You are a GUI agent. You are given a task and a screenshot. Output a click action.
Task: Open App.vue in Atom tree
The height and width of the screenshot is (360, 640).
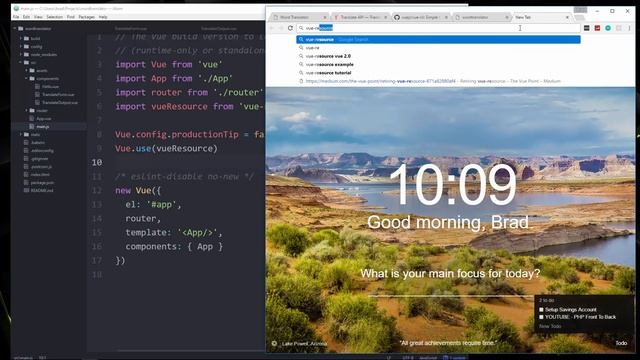click(x=44, y=119)
